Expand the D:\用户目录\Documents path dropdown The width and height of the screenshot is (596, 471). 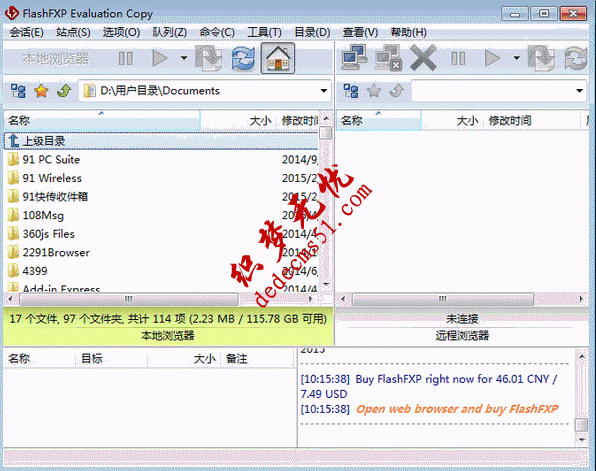(x=323, y=91)
